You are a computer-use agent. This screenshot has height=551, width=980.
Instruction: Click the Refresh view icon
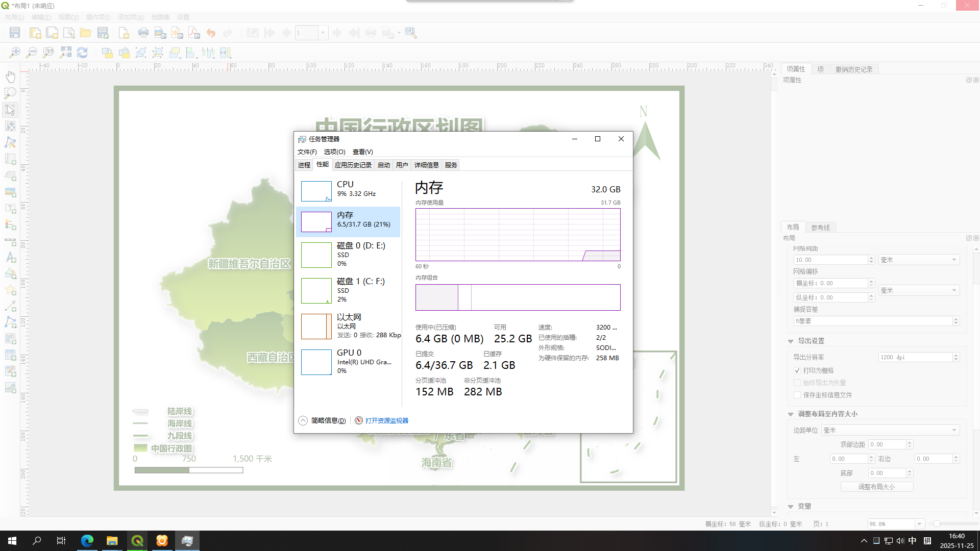coord(82,53)
